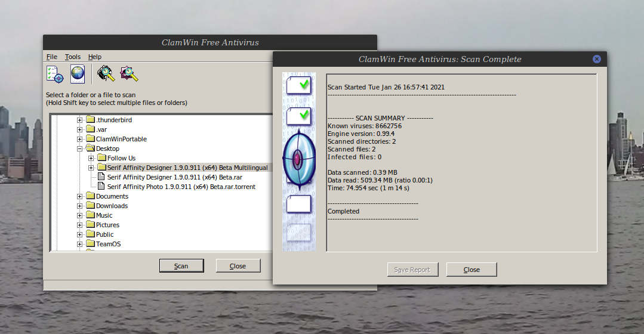This screenshot has height=334, width=644.
Task: Select the open Desktop folder icon
Action: pos(90,148)
